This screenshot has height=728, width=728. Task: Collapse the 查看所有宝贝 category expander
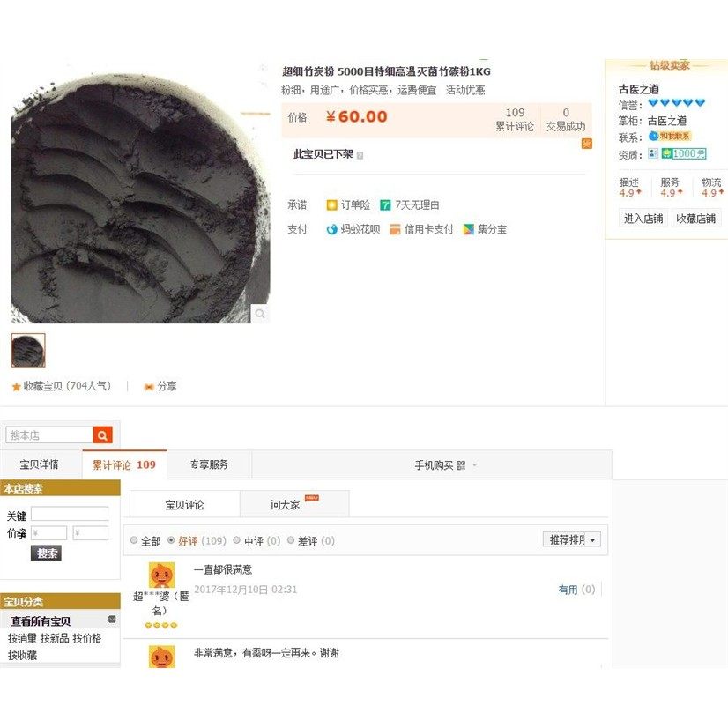112,620
